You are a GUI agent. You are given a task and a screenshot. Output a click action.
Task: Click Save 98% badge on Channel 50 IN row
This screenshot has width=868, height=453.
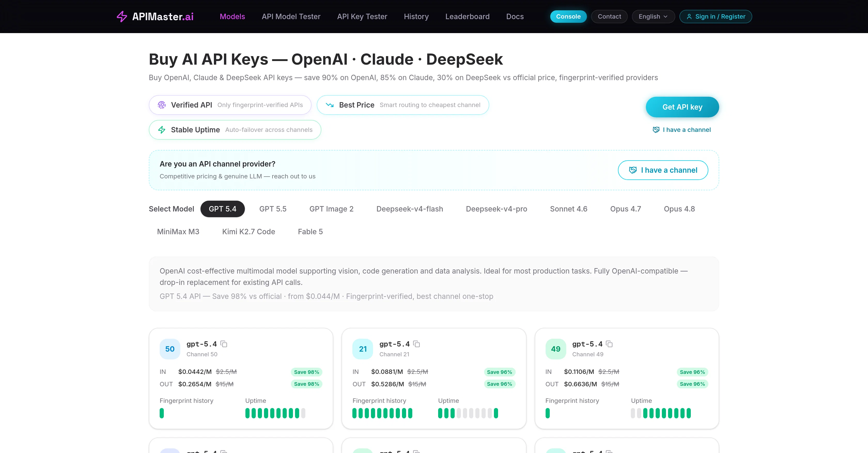coord(306,372)
